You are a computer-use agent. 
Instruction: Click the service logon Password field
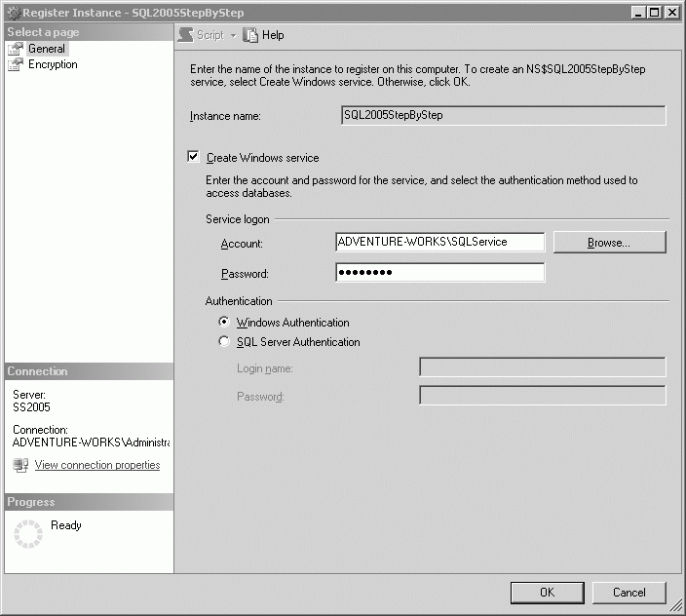(440, 273)
